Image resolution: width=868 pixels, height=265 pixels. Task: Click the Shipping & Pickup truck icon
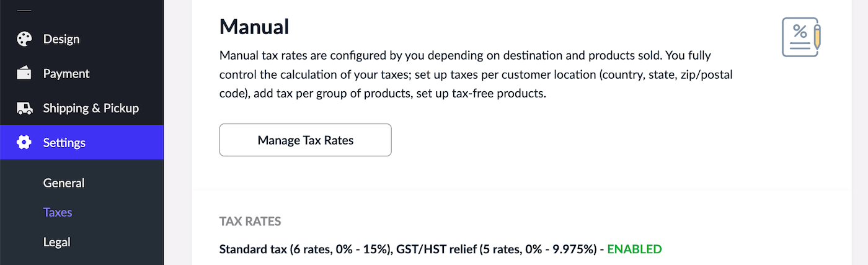[24, 109]
